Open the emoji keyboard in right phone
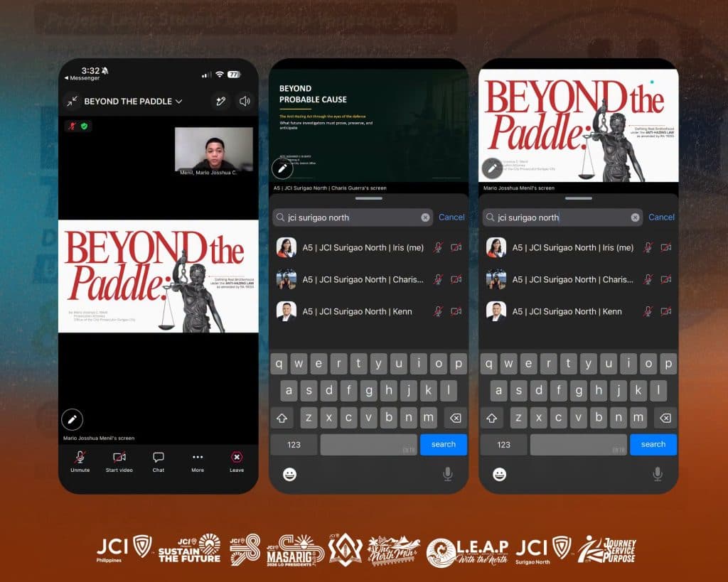Image resolution: width=728 pixels, height=582 pixels. pos(500,474)
